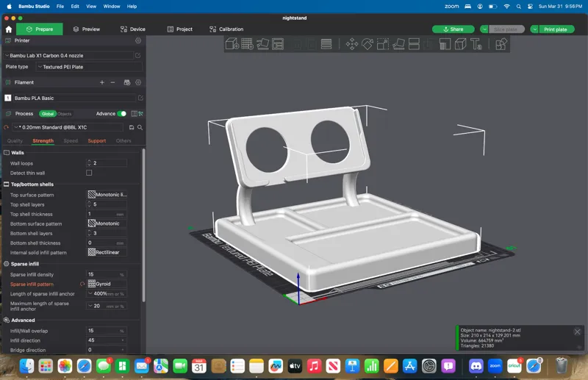Reset process preset with orange undo arrow
This screenshot has height=380, width=588.
[x=6, y=128]
